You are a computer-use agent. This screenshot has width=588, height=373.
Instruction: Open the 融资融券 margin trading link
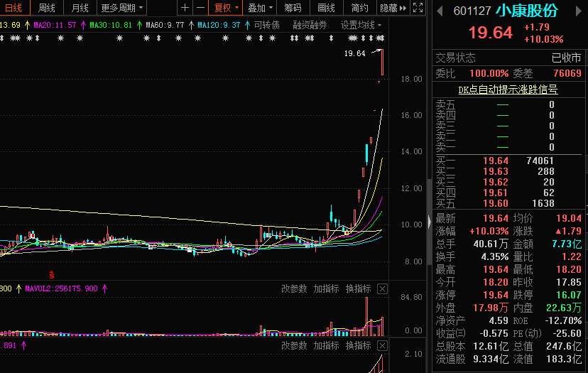(310, 25)
